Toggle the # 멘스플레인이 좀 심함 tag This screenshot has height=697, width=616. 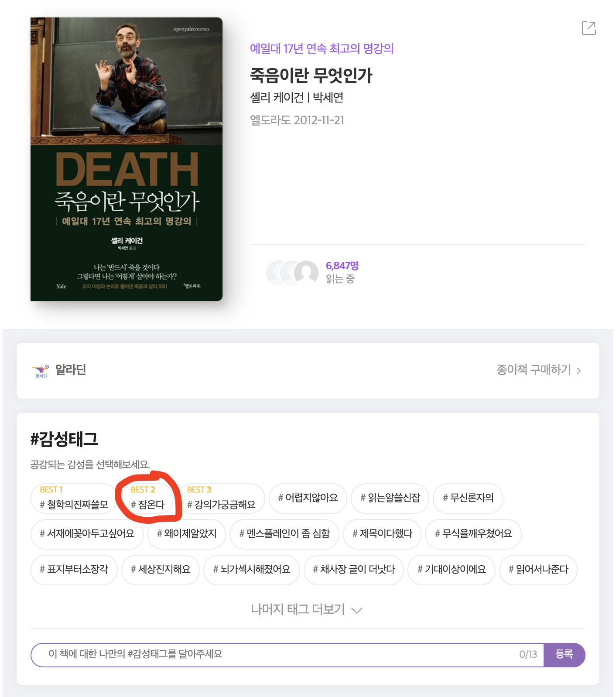point(284,534)
